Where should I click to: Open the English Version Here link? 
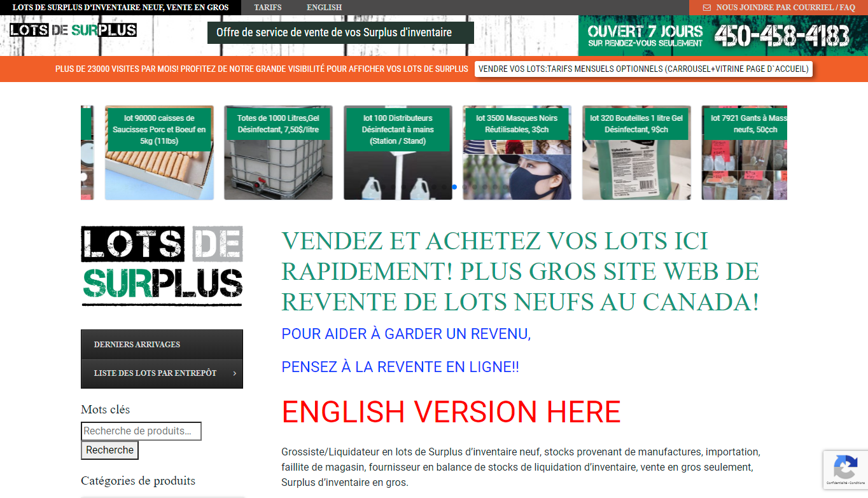click(451, 412)
